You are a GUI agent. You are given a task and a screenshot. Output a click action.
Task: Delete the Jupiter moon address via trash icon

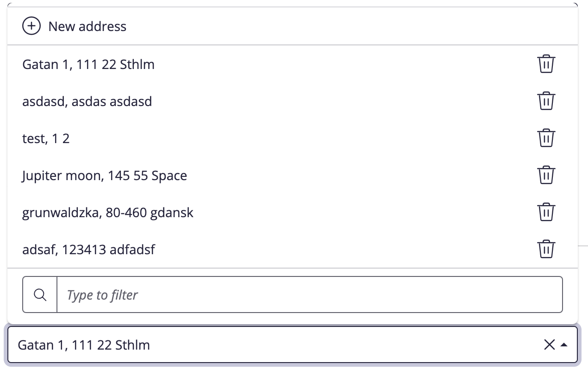click(x=546, y=175)
